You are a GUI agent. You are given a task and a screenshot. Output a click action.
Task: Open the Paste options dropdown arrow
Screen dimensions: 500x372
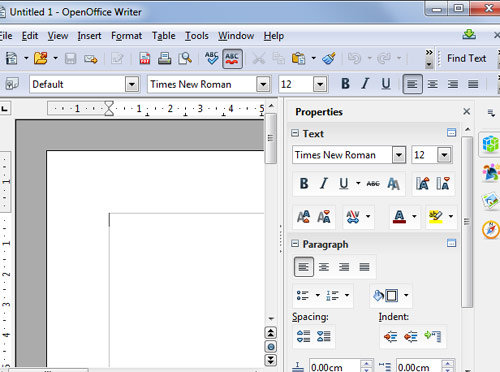click(x=314, y=59)
